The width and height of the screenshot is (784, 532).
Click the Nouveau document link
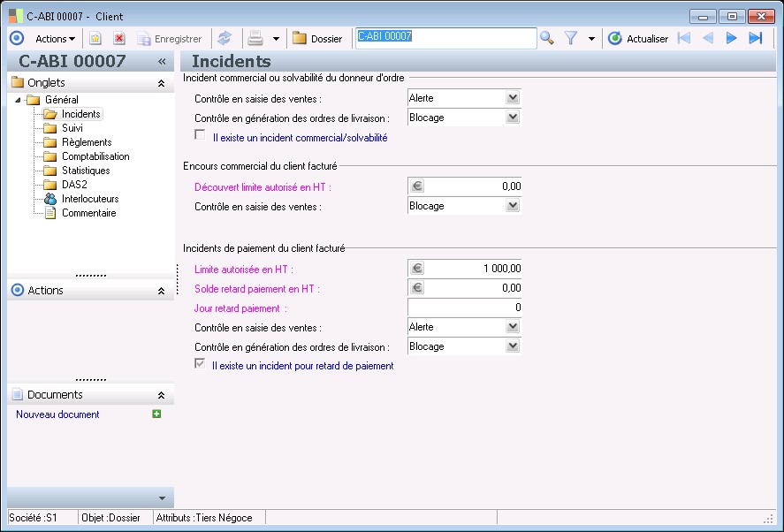57,414
